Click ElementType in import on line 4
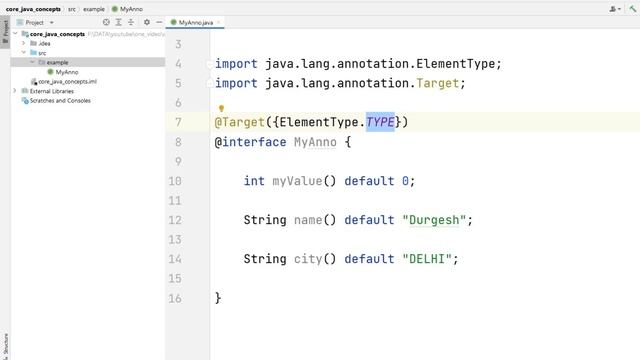640x360 pixels. (x=456, y=64)
